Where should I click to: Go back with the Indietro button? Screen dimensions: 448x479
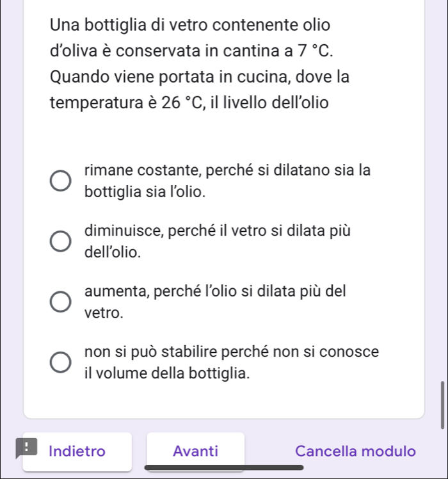click(77, 451)
